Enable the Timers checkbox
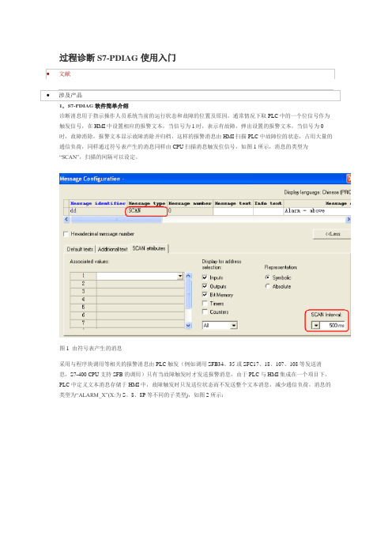The width and height of the screenshot is (392, 555). 205,304
